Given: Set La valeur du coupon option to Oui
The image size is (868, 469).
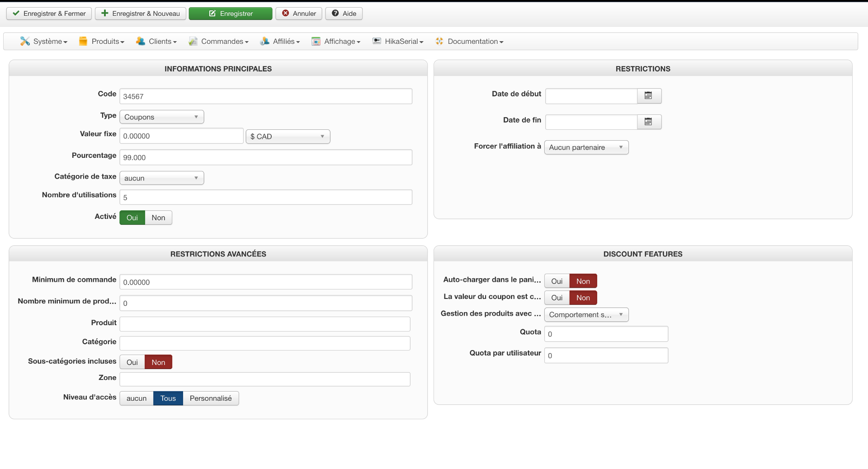Looking at the screenshot, I should tap(557, 298).
